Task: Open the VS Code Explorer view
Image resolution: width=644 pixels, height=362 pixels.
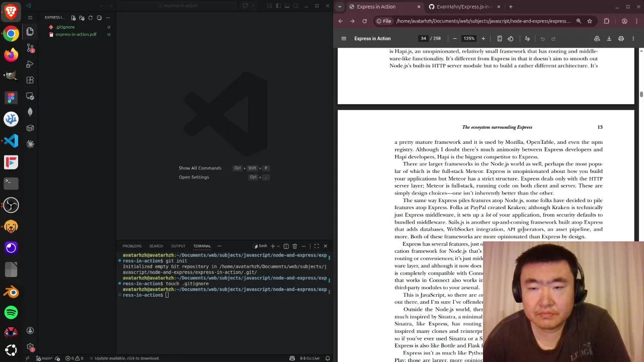Action: [30, 32]
